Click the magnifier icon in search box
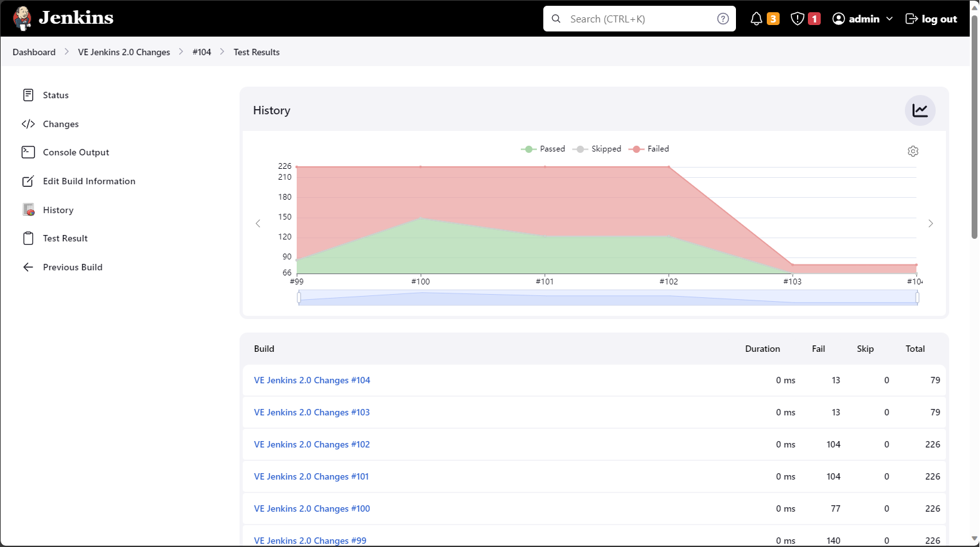Image resolution: width=980 pixels, height=547 pixels. 556,19
